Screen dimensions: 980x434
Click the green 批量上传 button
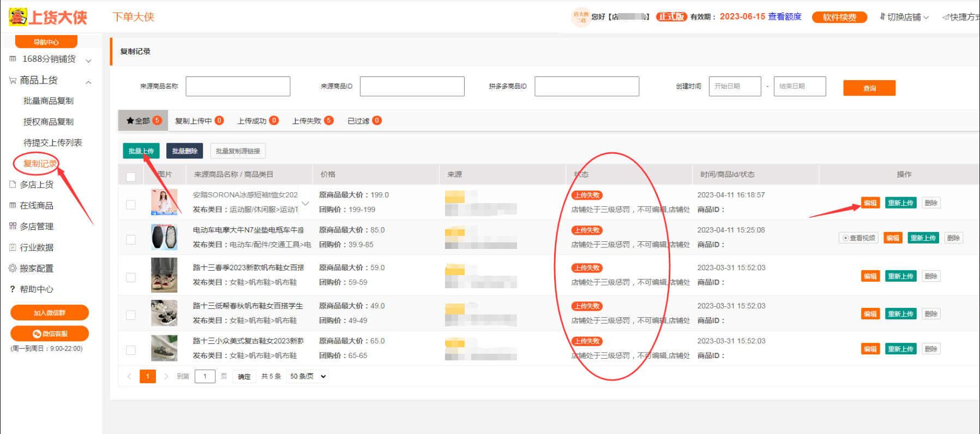[x=141, y=151]
